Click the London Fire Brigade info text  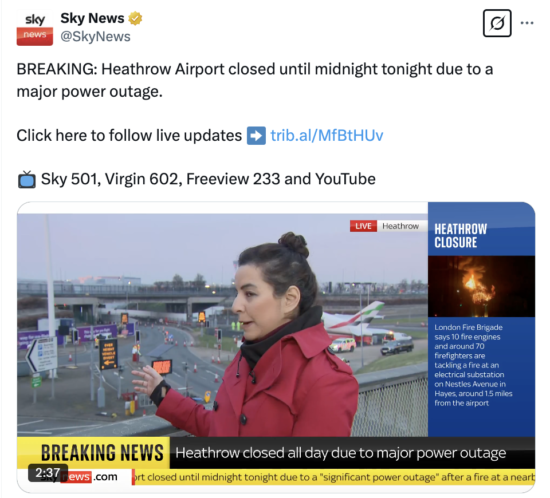tap(473, 365)
